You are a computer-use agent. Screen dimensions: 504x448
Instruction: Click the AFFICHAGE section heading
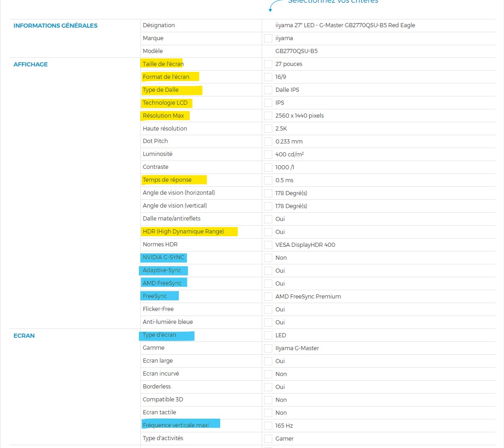click(x=30, y=64)
